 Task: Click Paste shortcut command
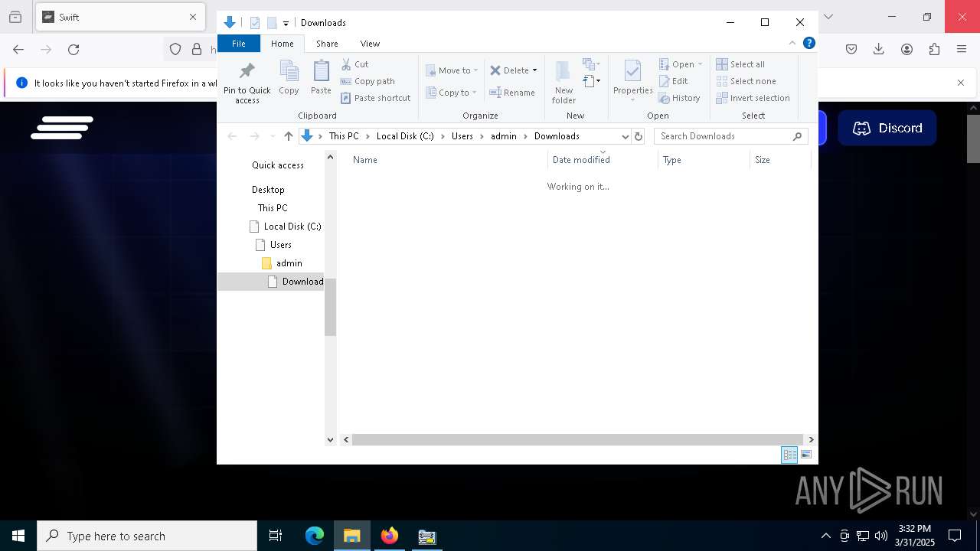(x=375, y=98)
